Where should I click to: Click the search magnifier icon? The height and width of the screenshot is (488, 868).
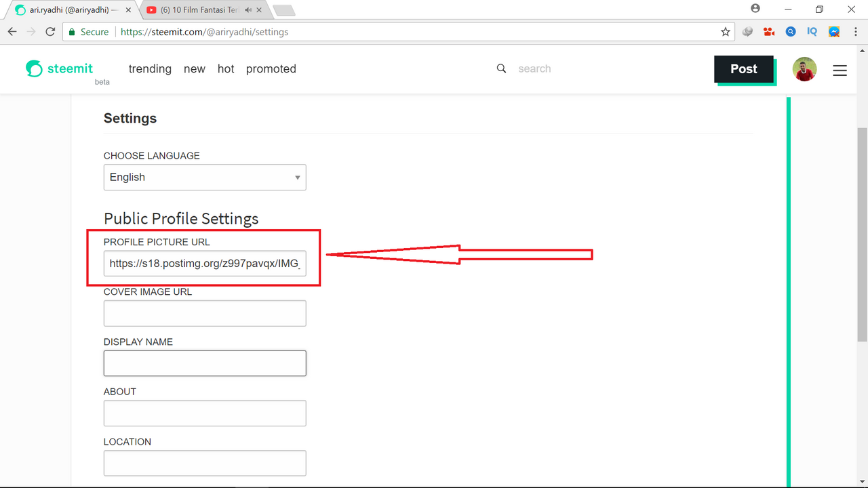pyautogui.click(x=501, y=68)
